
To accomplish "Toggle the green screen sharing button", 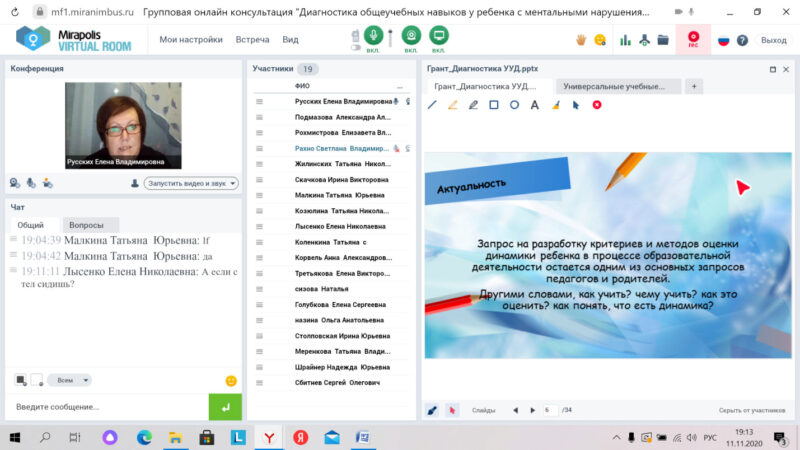I will coord(439,35).
